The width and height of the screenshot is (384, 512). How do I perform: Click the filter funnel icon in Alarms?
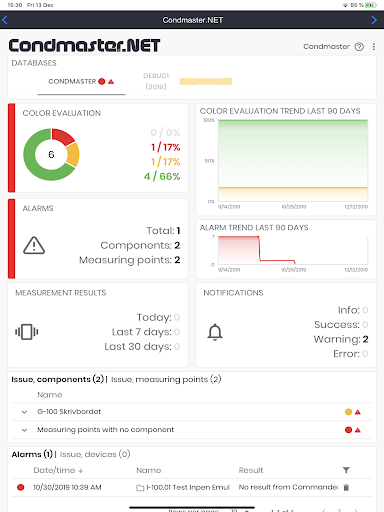(x=346, y=470)
